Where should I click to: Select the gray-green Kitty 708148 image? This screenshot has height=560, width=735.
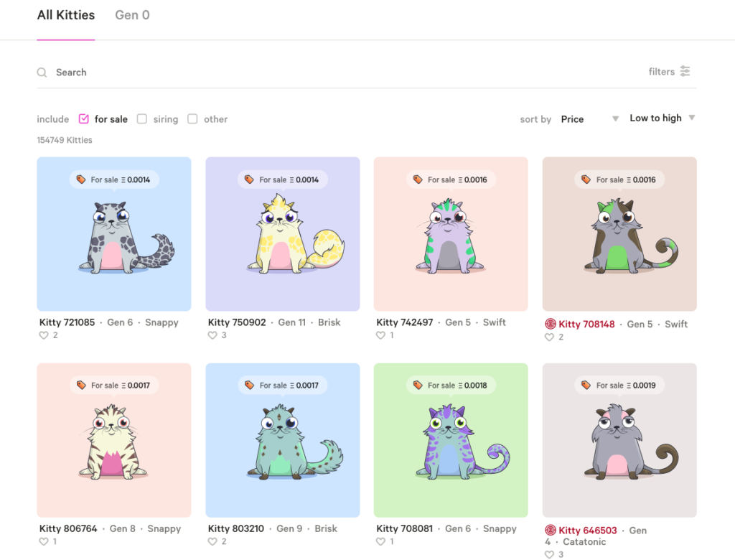point(619,233)
